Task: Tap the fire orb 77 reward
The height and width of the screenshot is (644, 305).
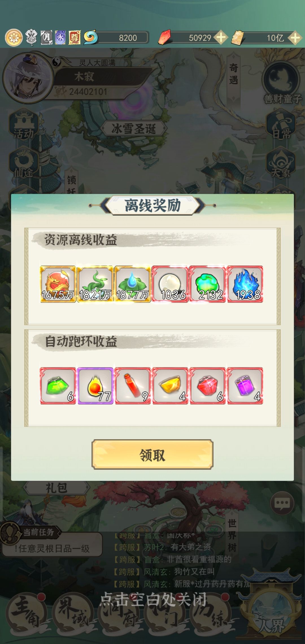Action: pos(95,386)
